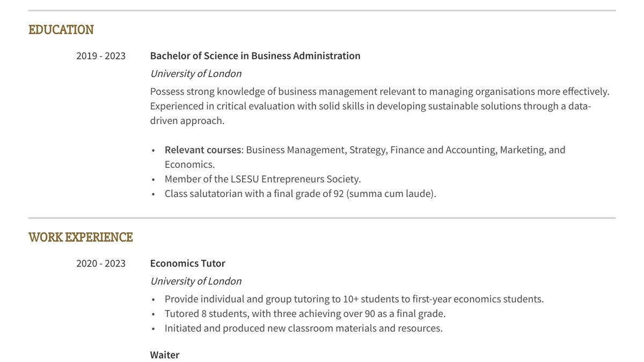Click the 2019 - 2023 education date range

pyautogui.click(x=101, y=56)
